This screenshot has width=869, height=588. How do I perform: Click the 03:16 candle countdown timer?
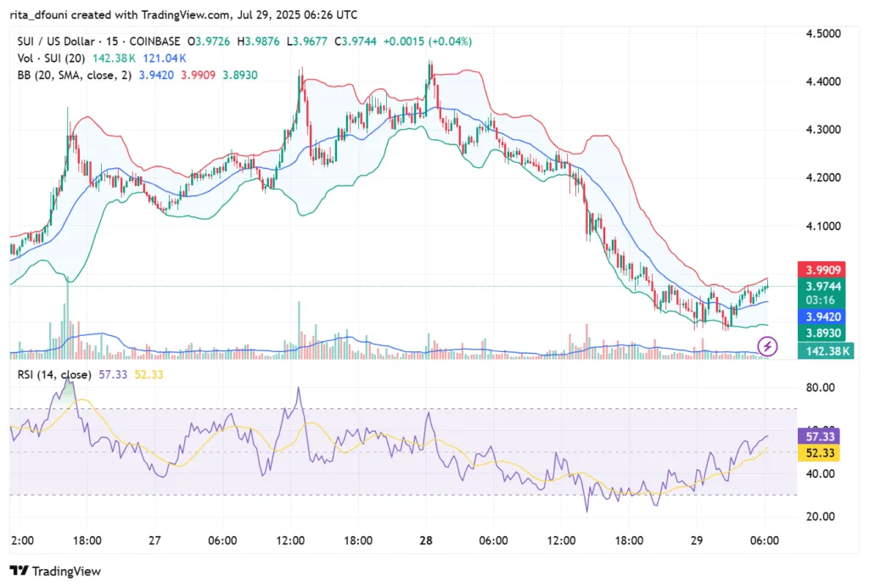pyautogui.click(x=820, y=300)
